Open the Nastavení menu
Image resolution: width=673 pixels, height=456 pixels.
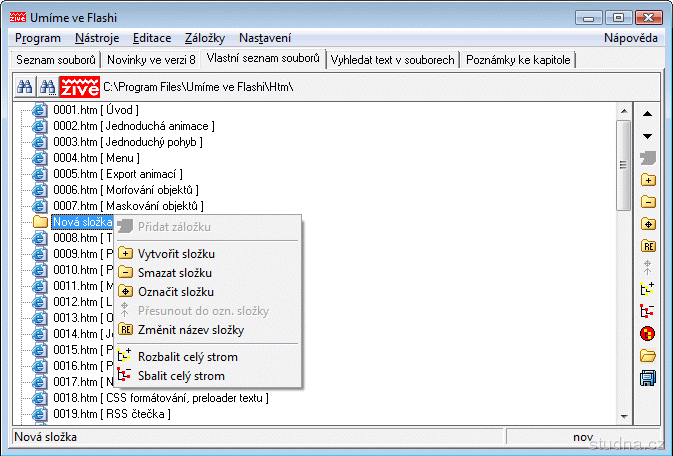pos(265,38)
